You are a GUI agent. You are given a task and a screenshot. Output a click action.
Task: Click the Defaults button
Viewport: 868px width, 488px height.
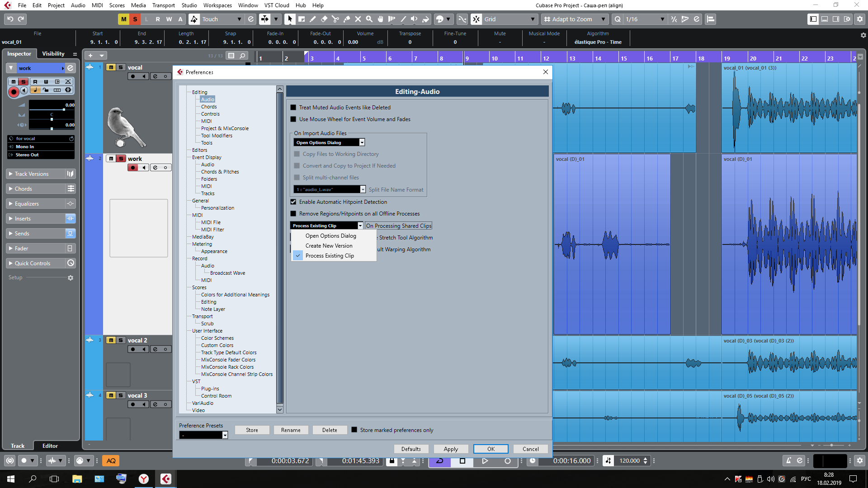[x=410, y=449]
